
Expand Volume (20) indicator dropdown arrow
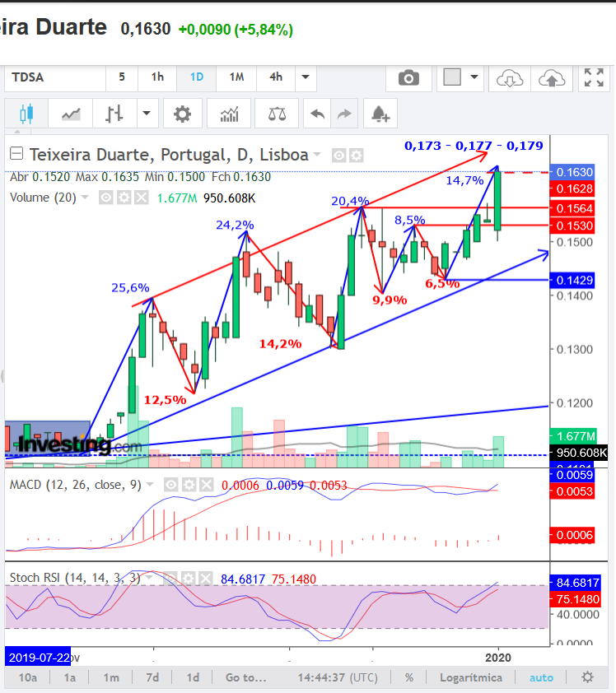click(x=85, y=197)
